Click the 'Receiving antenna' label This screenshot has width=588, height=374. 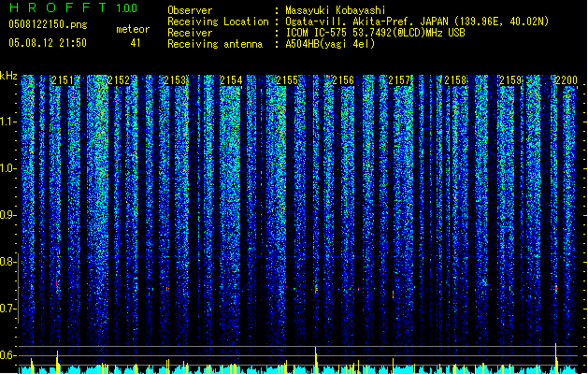215,44
